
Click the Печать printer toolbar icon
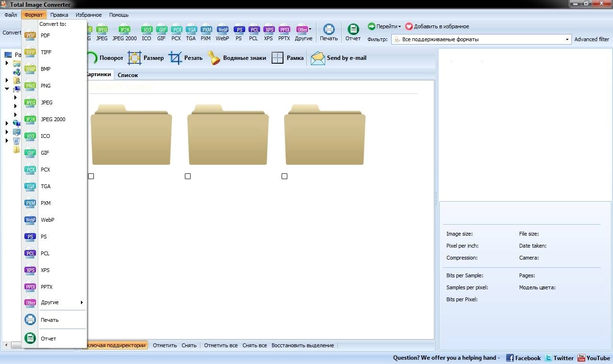coord(329,33)
